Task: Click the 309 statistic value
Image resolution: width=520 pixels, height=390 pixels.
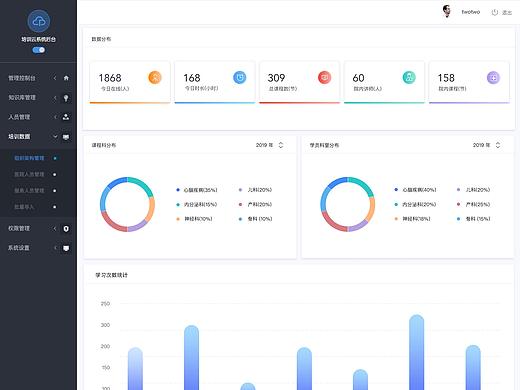Action: point(276,78)
